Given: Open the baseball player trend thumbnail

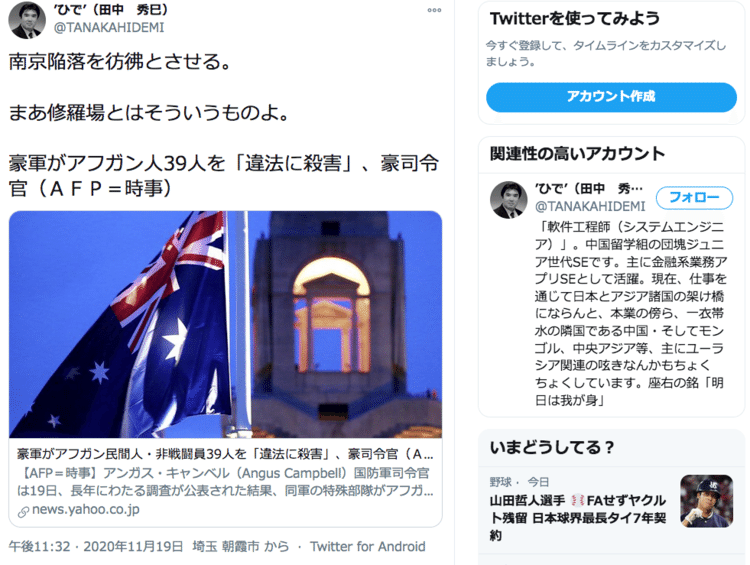Looking at the screenshot, I should coord(706,501).
